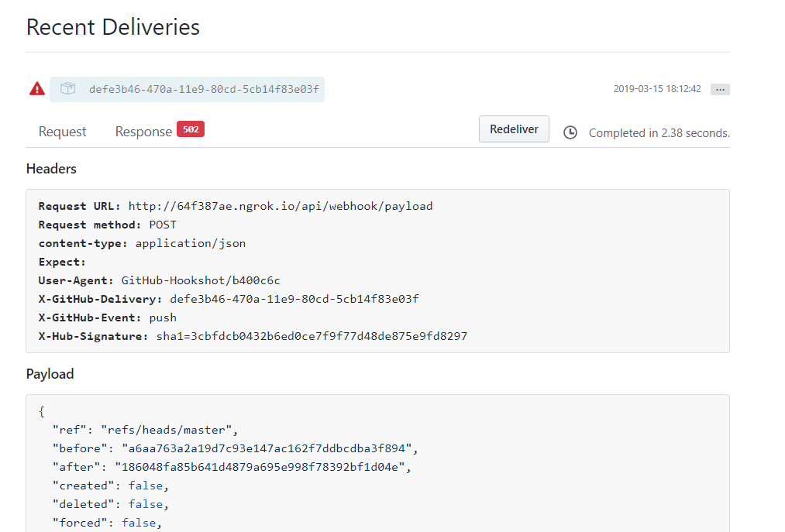Switch to the Request tab

click(x=63, y=132)
